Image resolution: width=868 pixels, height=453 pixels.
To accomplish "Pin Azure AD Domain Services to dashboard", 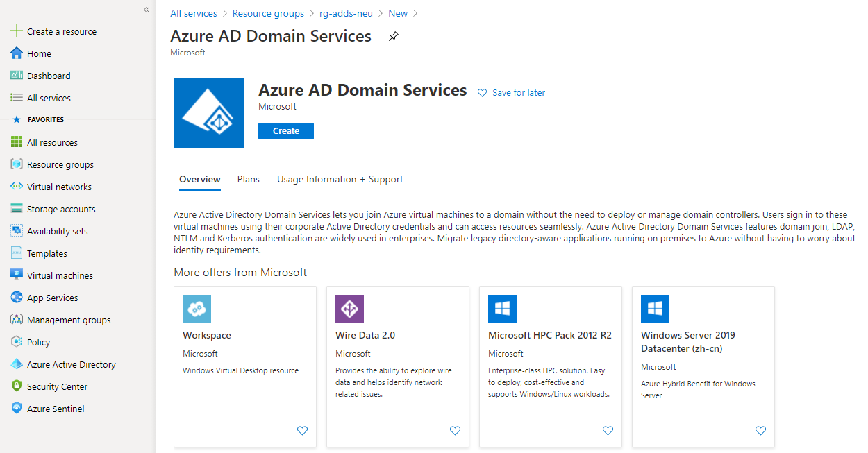I will click(x=393, y=36).
